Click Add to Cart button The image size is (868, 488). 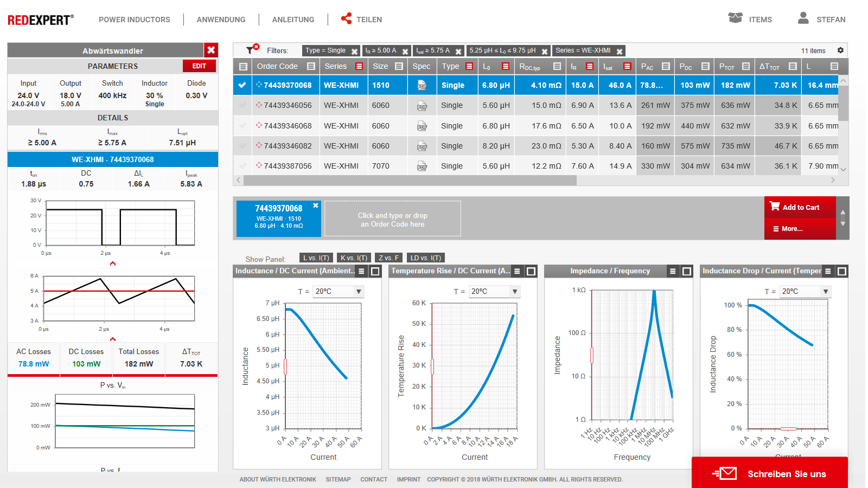[x=800, y=207]
